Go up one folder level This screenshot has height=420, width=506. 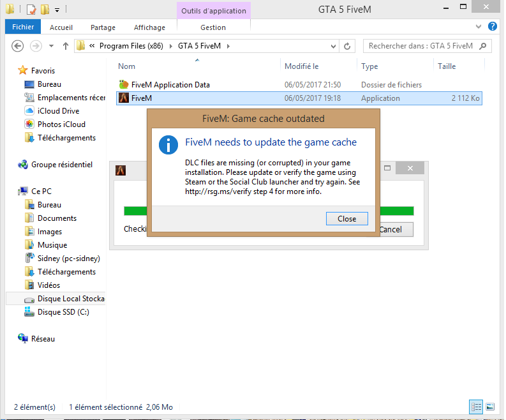click(66, 46)
